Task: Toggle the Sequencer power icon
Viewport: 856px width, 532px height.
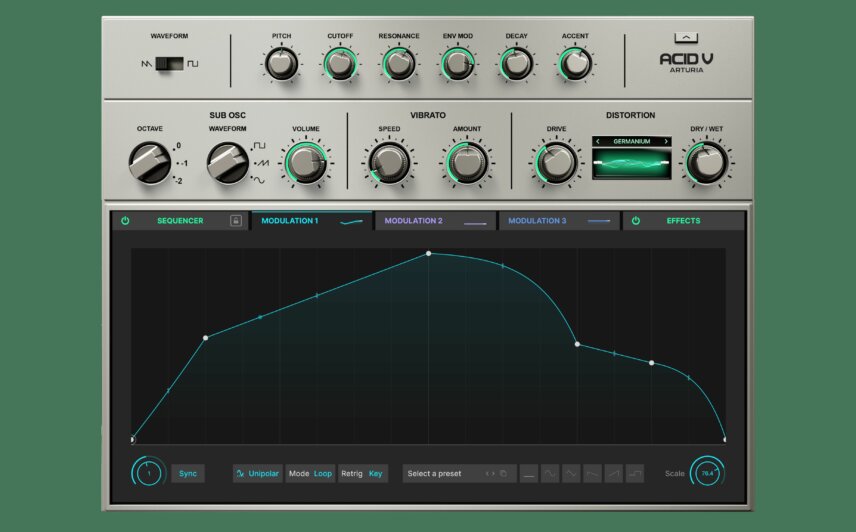Action: [x=125, y=221]
